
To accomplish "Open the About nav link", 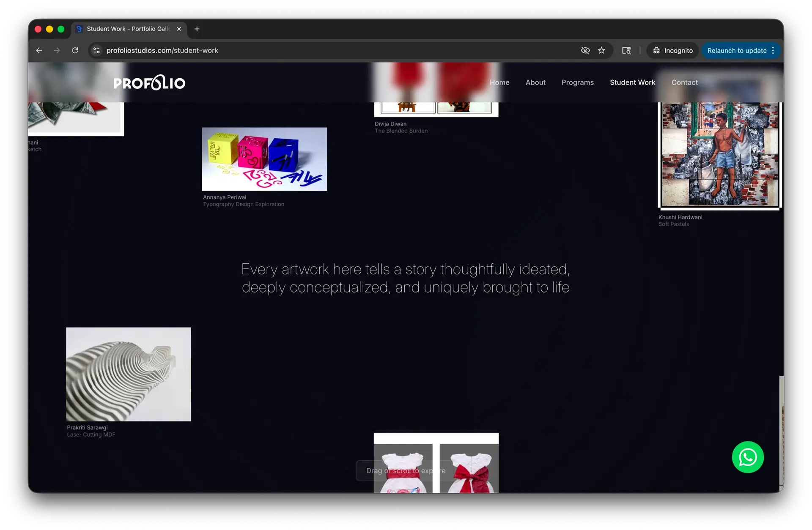I will tap(535, 82).
